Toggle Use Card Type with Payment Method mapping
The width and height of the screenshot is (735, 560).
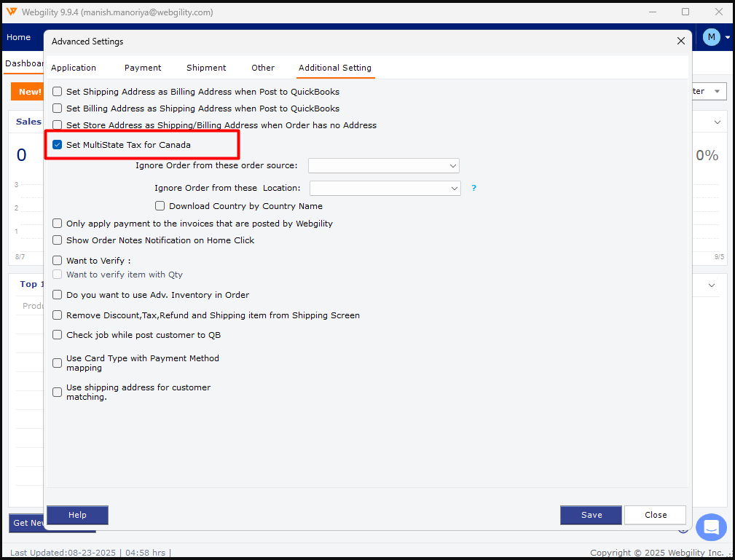58,363
